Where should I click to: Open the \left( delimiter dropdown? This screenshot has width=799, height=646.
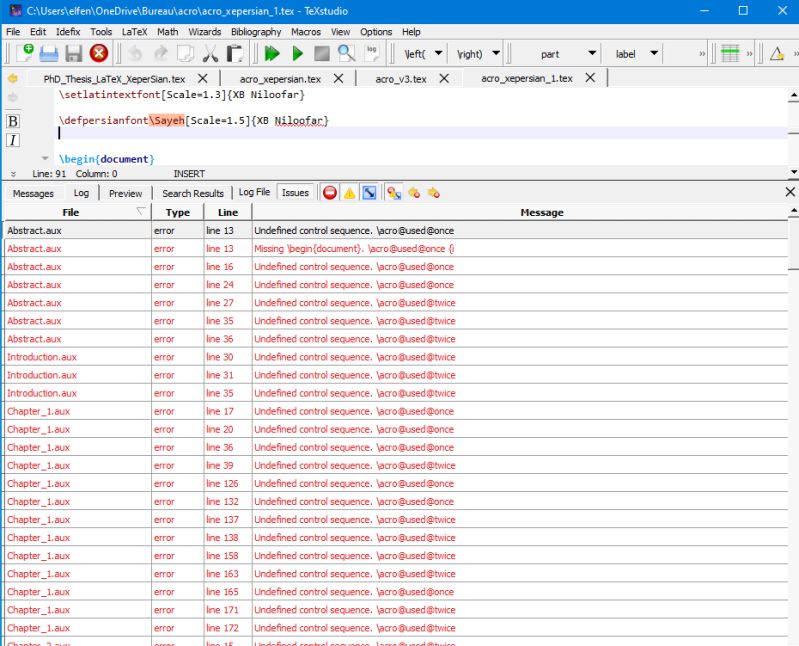pyautogui.click(x=438, y=53)
